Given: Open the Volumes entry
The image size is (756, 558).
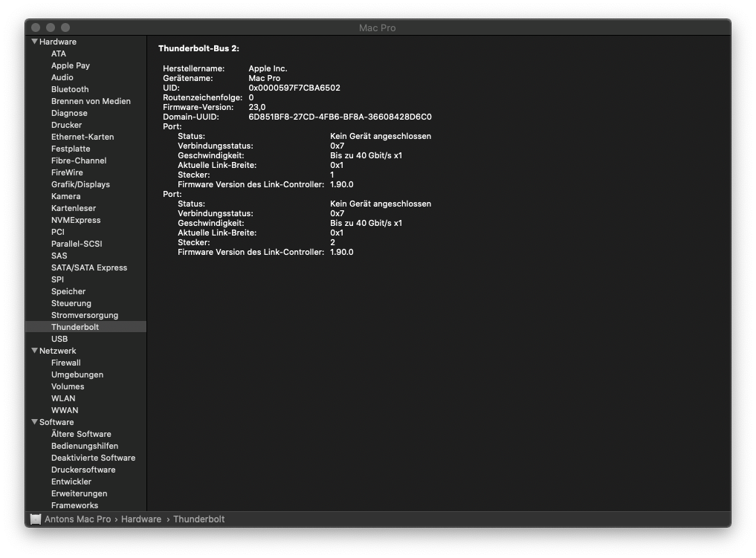Looking at the screenshot, I should tap(68, 386).
